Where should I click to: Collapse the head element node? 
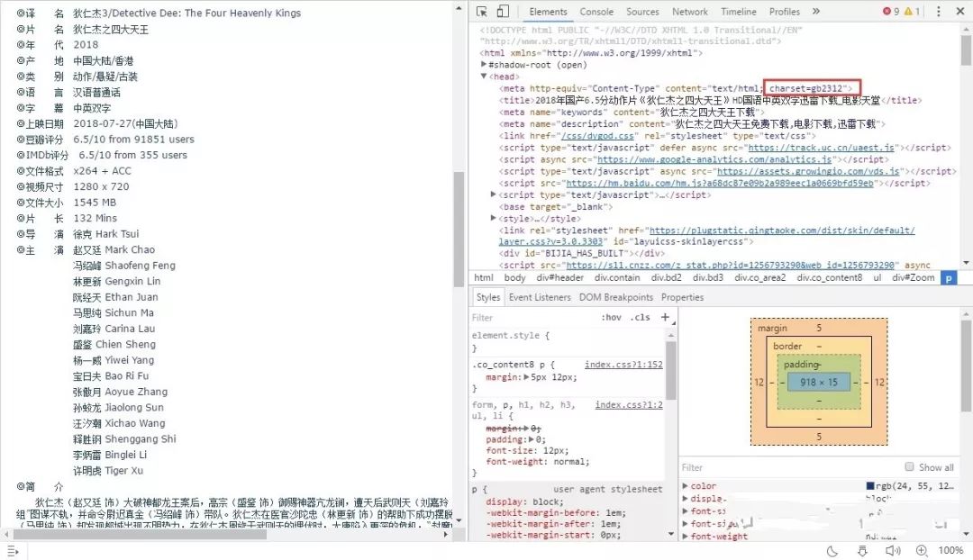point(484,77)
